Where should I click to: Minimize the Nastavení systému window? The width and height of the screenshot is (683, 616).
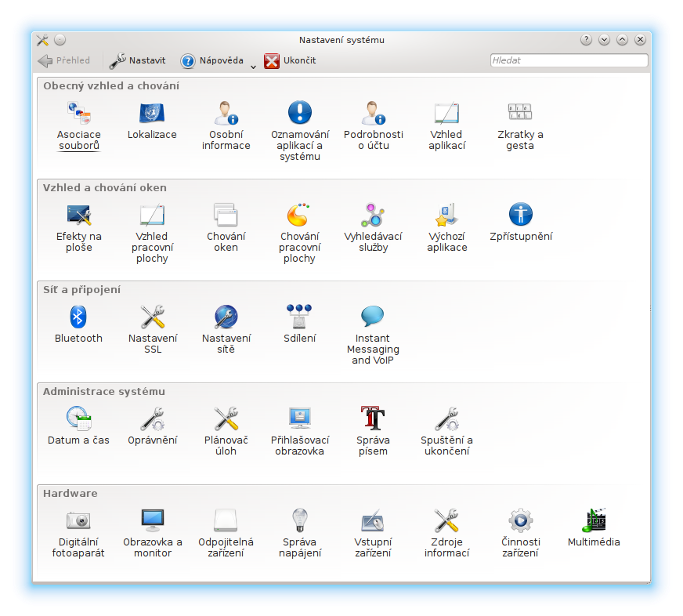(x=604, y=40)
